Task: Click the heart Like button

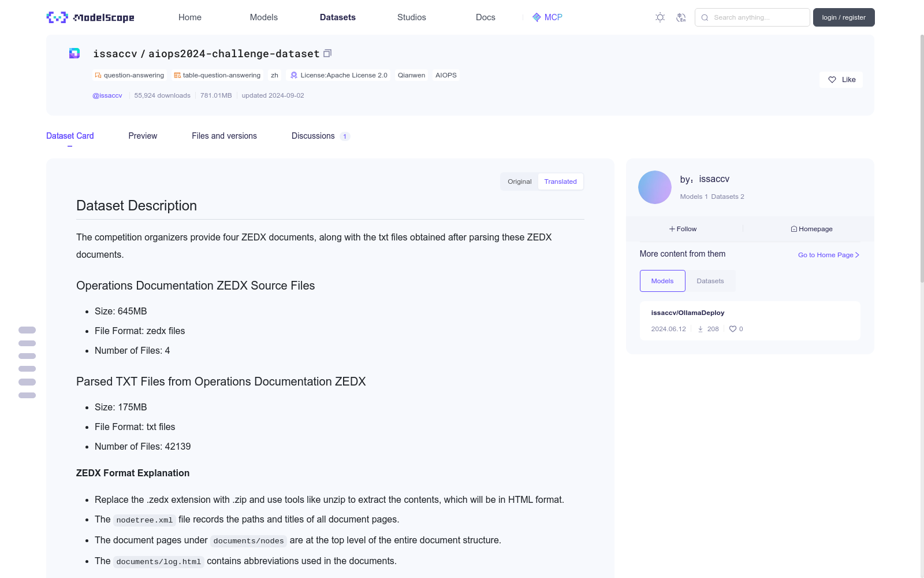Action: pyautogui.click(x=841, y=80)
